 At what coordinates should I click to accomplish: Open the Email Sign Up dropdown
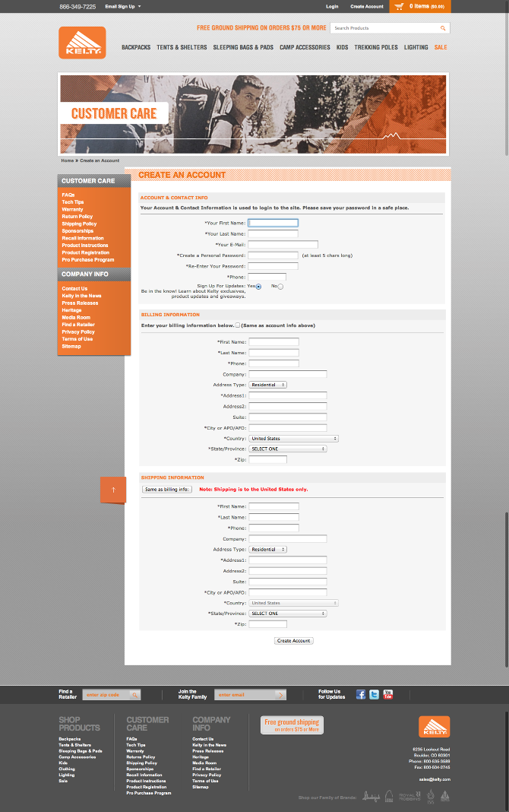click(123, 6)
